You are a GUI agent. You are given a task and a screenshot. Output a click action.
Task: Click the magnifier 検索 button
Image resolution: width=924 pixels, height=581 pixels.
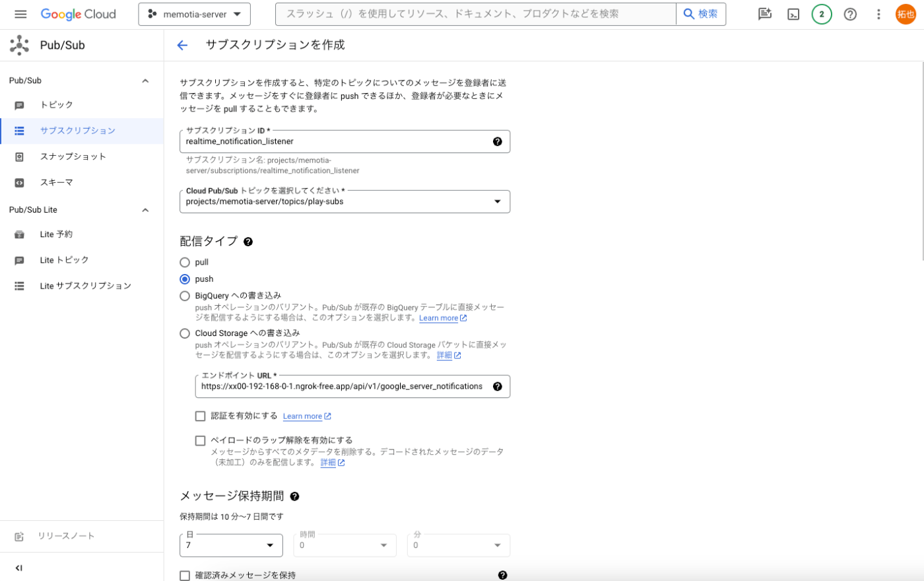(701, 14)
